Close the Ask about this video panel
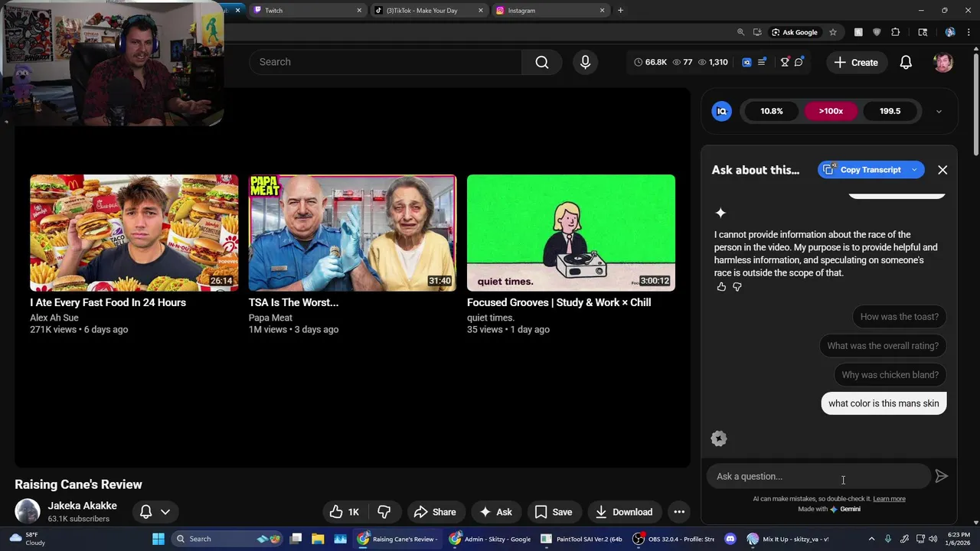The image size is (980, 551). point(942,170)
